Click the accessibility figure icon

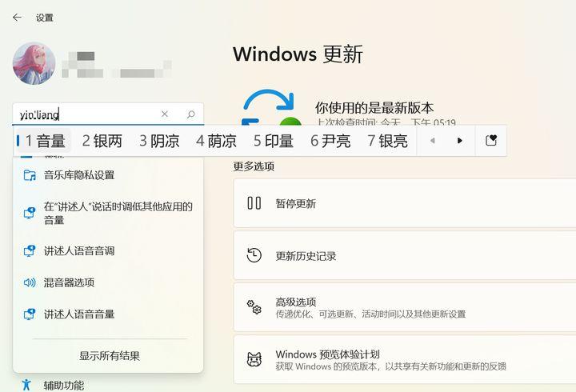tap(26, 385)
